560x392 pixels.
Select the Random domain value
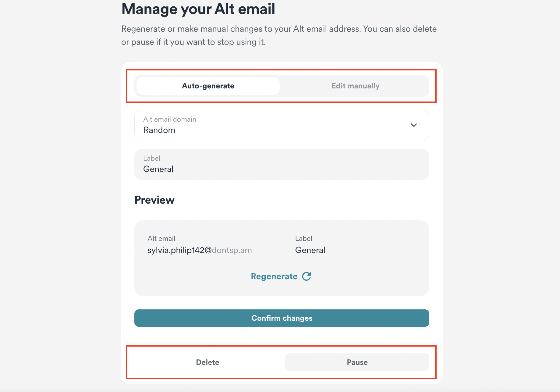(x=159, y=130)
